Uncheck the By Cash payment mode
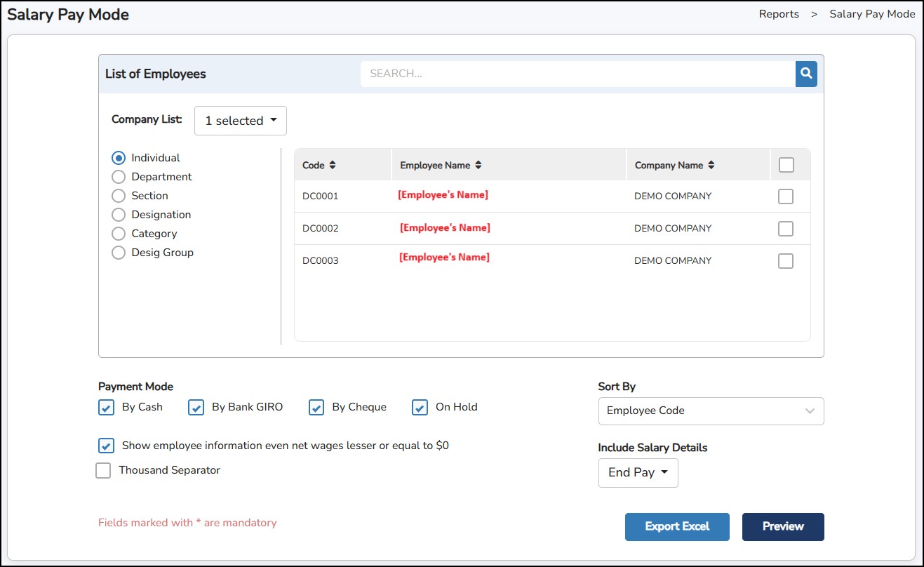924x567 pixels. 107,408
